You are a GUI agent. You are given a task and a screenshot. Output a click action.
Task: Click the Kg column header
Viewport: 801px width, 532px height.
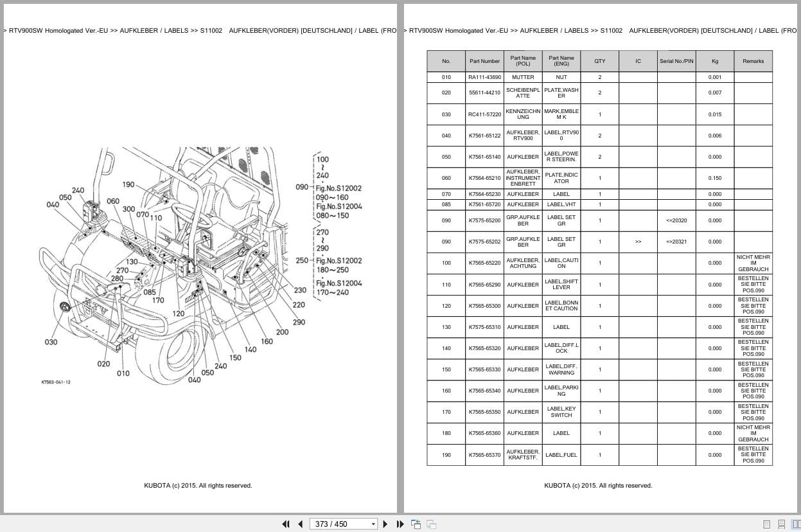pos(715,61)
